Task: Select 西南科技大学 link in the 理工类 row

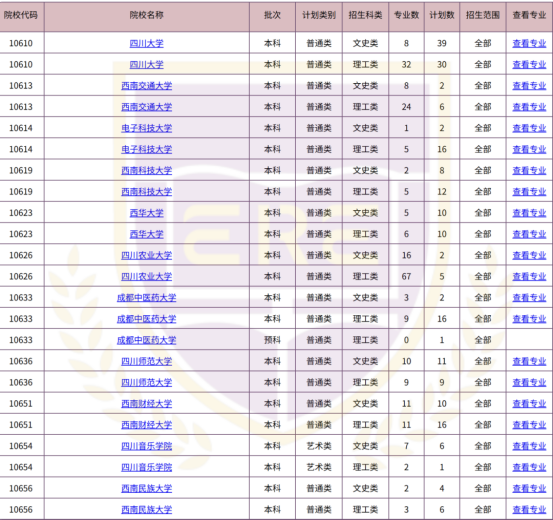Action: pyautogui.click(x=146, y=192)
